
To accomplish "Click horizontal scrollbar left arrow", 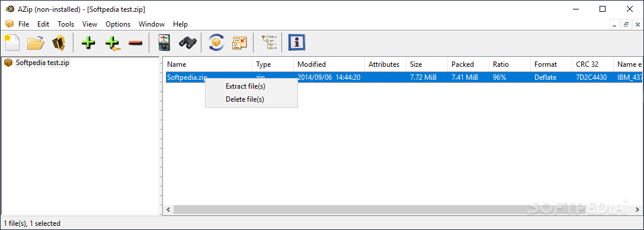I will point(168,210).
